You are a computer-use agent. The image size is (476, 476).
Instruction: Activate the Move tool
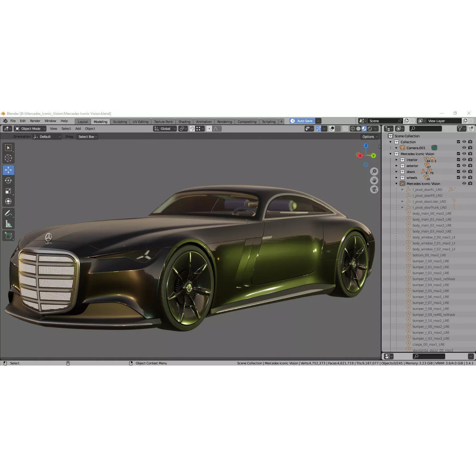coord(8,170)
